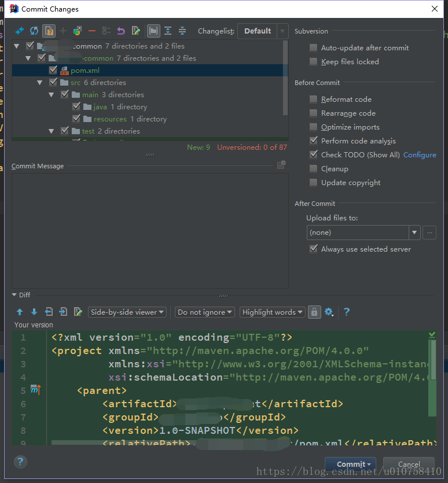Select the java folder in tree
448x483 pixels.
click(x=100, y=107)
